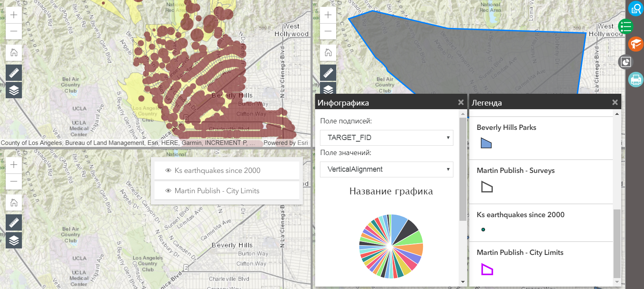Close the Легенда panel
The image size is (644, 289).
[615, 103]
